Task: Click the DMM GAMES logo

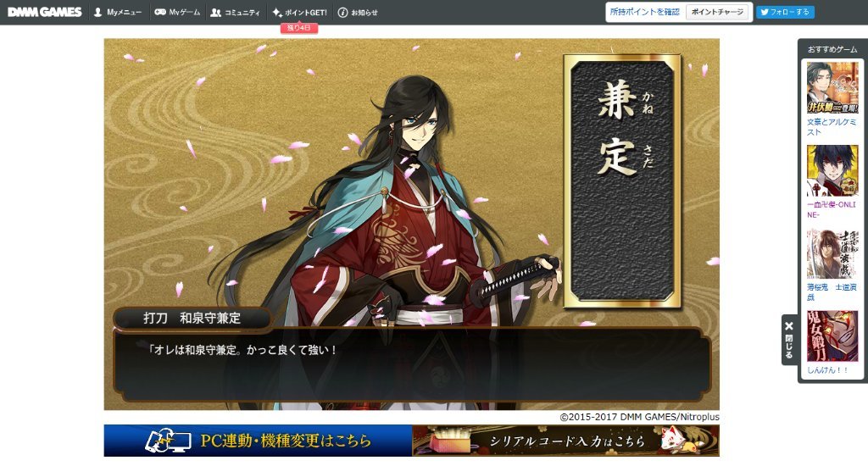Action: (x=45, y=12)
